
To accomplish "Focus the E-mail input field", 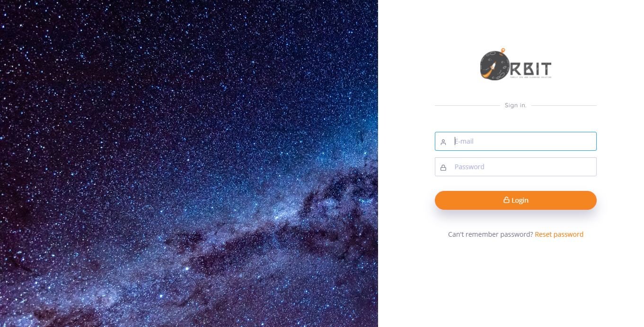I will tap(516, 141).
